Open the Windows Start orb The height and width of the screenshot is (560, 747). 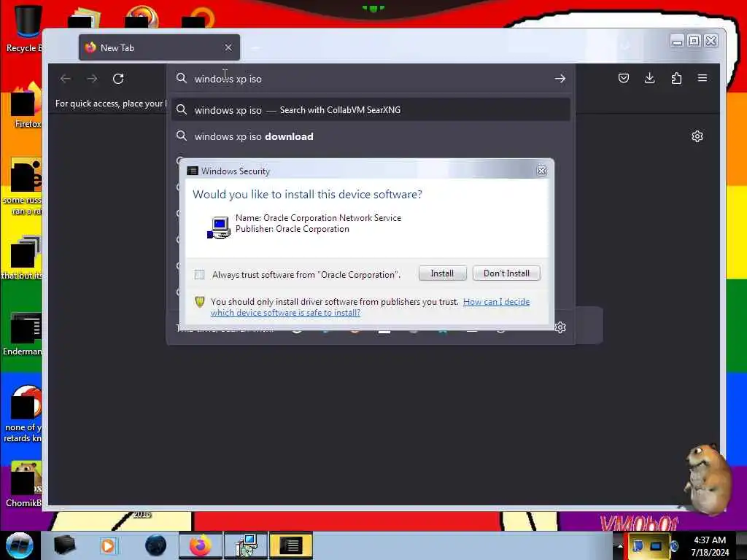(20, 545)
